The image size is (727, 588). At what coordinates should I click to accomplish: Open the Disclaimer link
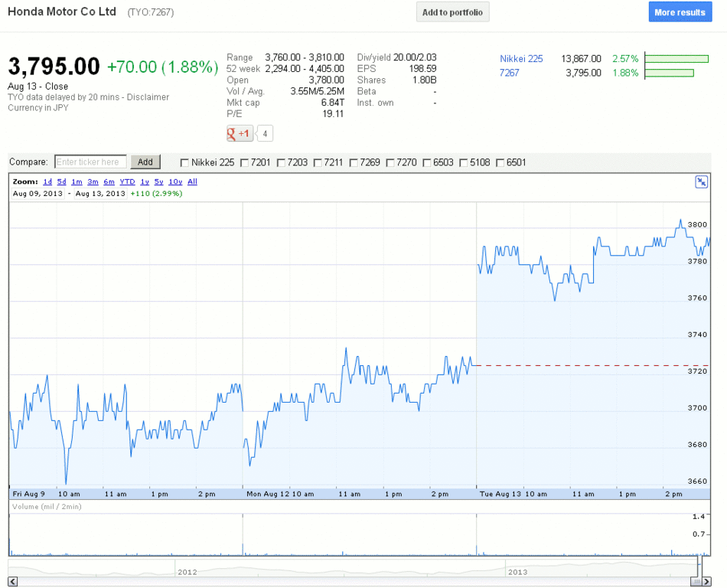pyautogui.click(x=148, y=97)
